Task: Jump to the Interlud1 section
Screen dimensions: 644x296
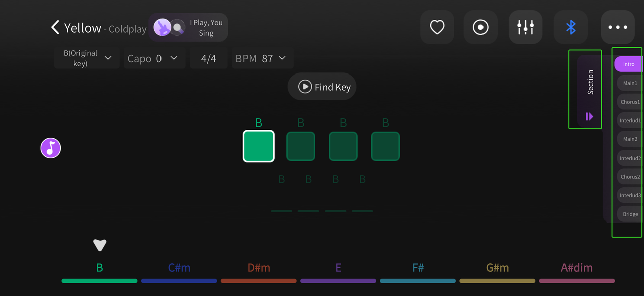Action: coord(630,120)
